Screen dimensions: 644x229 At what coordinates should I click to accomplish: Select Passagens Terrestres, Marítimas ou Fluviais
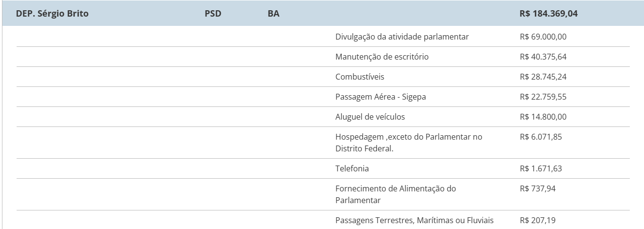(x=415, y=220)
